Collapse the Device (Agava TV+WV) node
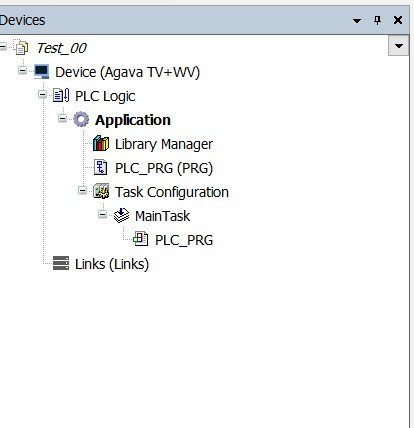 [x=22, y=71]
